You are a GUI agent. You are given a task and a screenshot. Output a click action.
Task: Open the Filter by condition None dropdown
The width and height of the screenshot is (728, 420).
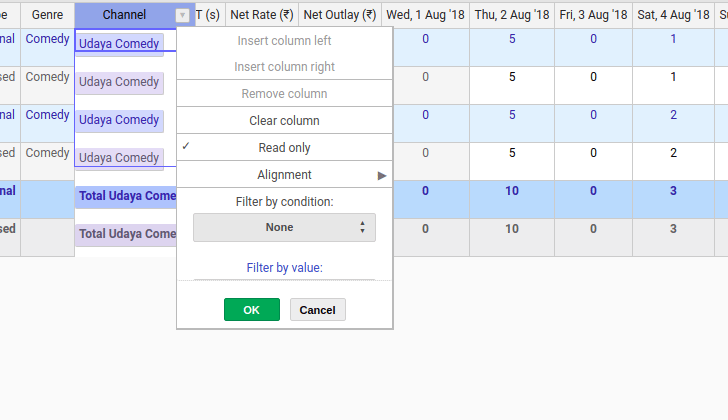coord(284,227)
